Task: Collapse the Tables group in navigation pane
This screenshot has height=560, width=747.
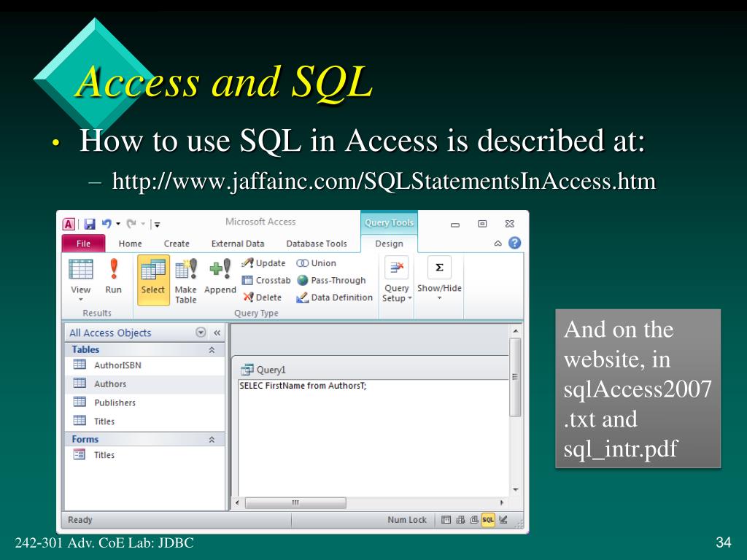Action: (x=212, y=350)
